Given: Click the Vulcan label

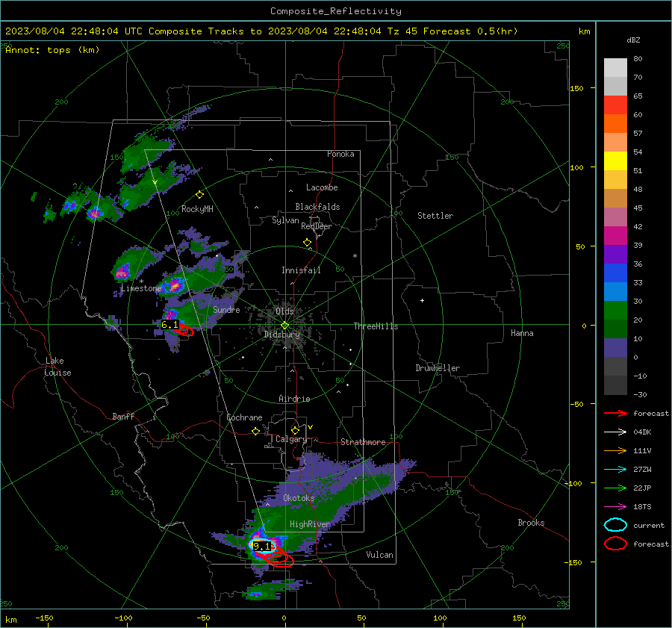Looking at the screenshot, I should tap(379, 555).
